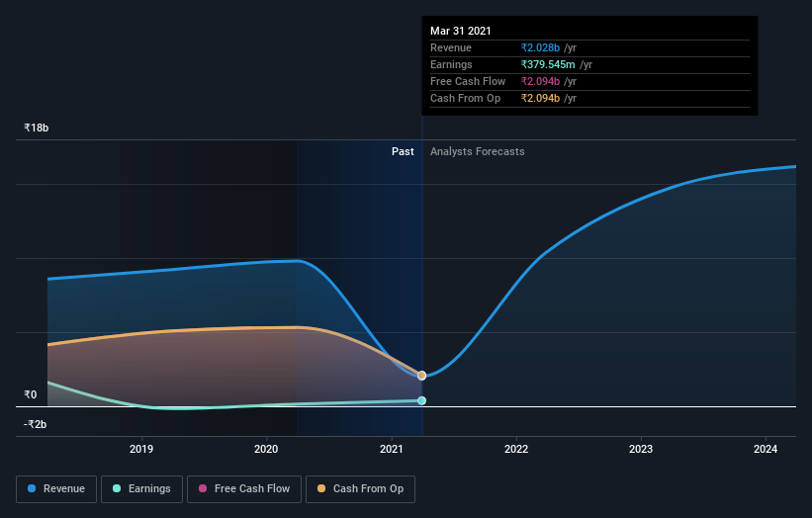The image size is (812, 518).
Task: Select the 2024 x-axis label
Action: 766,449
